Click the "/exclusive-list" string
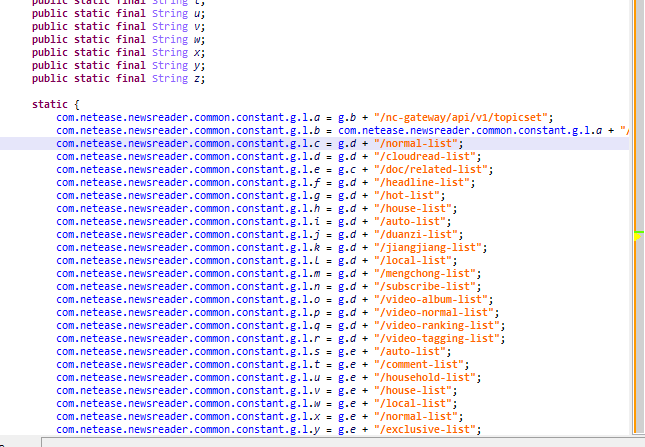The width and height of the screenshot is (645, 447). click(425, 430)
